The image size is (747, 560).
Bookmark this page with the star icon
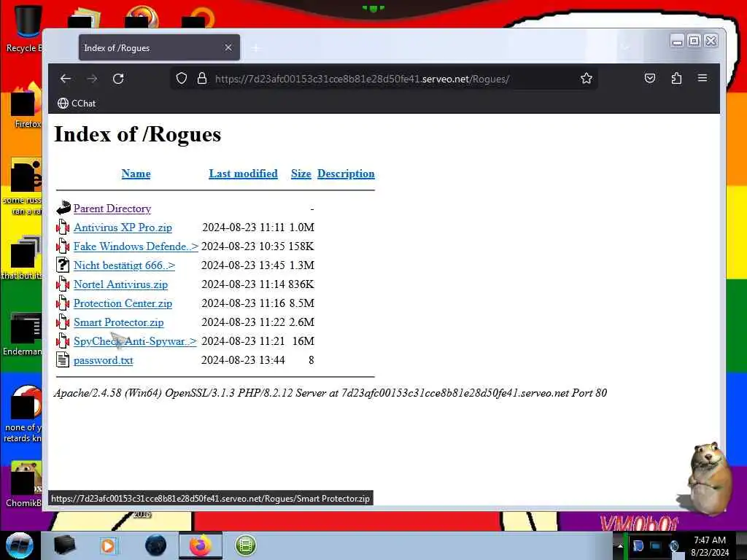click(x=587, y=79)
